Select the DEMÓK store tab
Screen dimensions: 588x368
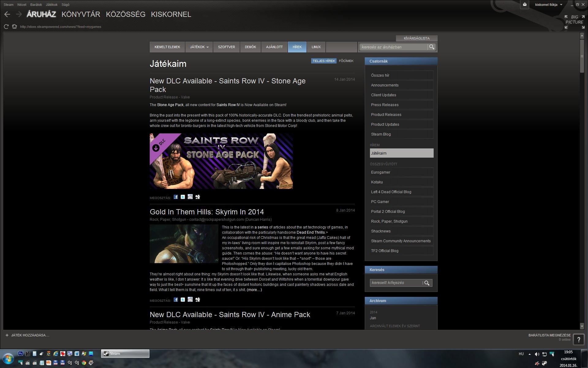point(250,47)
